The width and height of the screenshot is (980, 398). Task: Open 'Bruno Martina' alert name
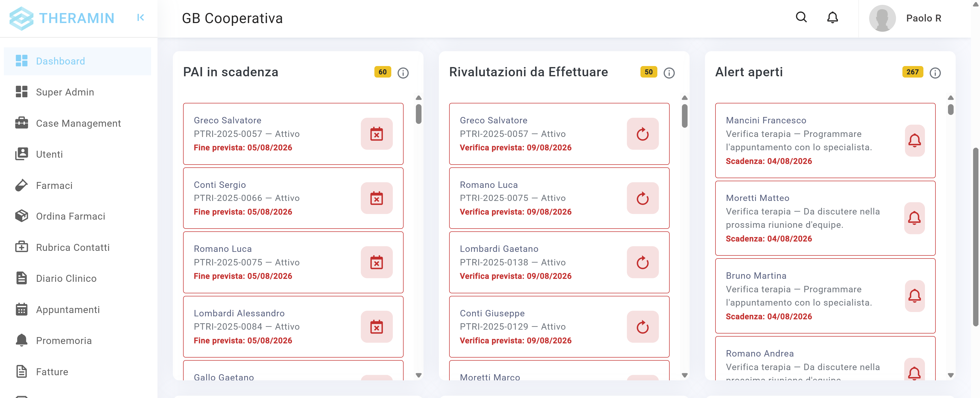click(x=756, y=276)
